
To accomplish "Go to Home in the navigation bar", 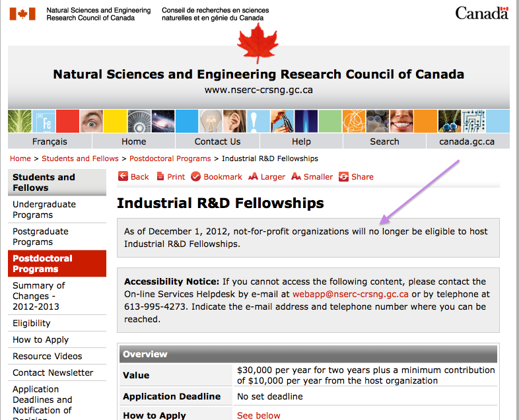I will [x=134, y=141].
